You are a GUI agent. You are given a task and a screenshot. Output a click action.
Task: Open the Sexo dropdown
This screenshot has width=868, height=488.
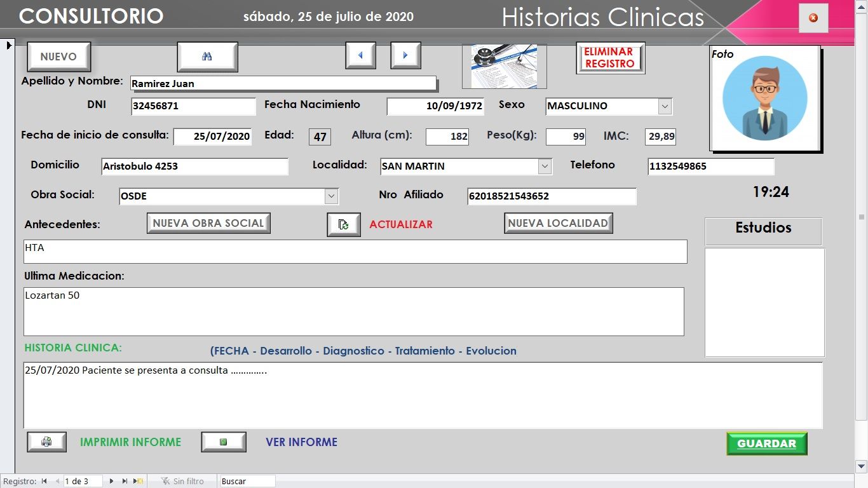[665, 106]
